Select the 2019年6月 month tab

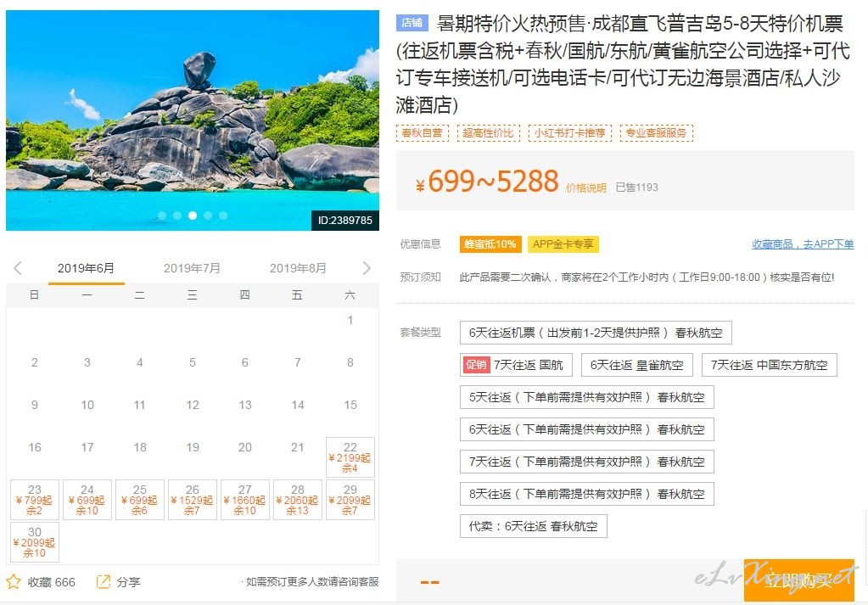pos(86,268)
